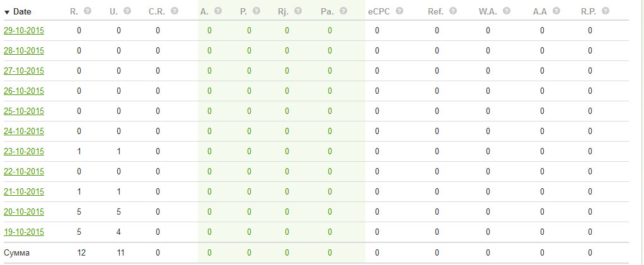
Task: Click the help icon beside U. column
Action: 127,11
